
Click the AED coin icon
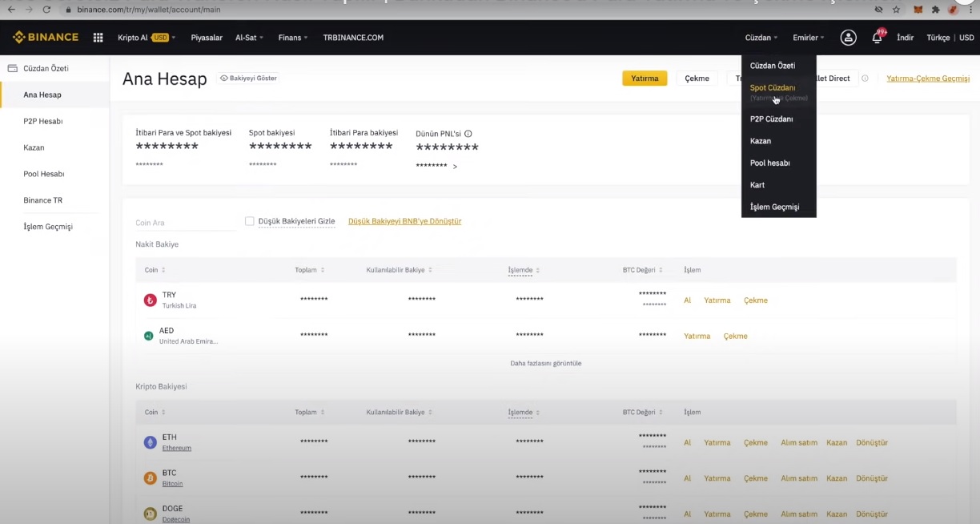(x=148, y=336)
